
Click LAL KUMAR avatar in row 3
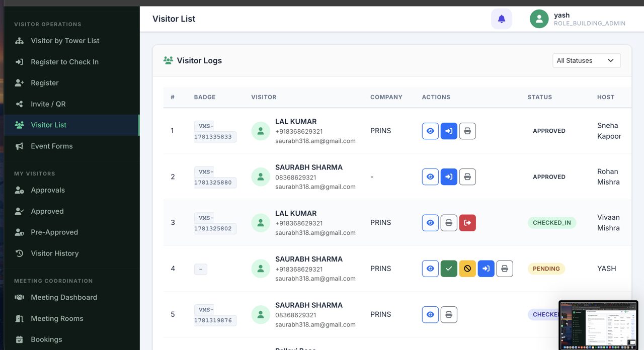[261, 223]
